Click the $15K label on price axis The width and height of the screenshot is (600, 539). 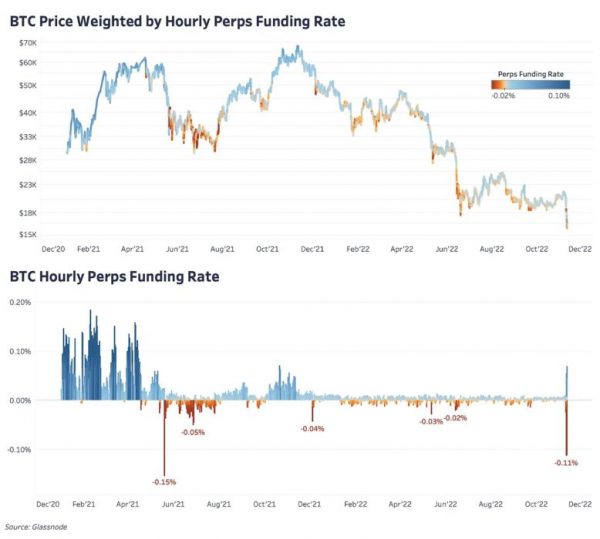28,234
